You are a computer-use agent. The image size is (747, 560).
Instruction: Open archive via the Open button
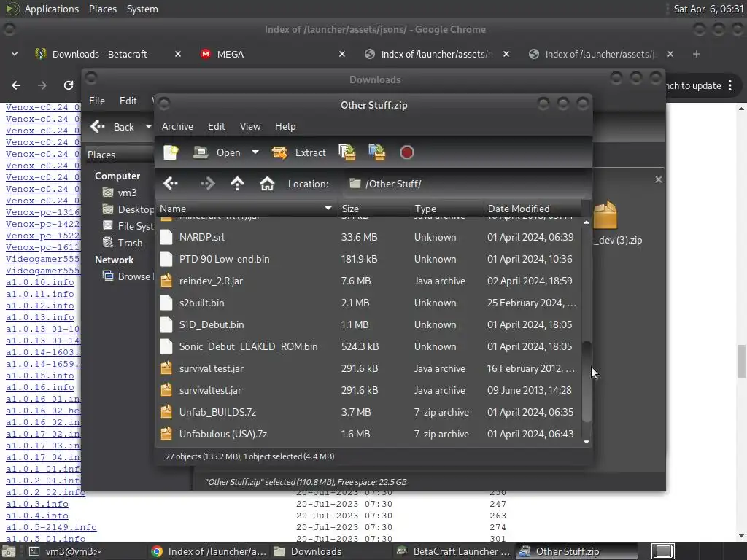[217, 152]
